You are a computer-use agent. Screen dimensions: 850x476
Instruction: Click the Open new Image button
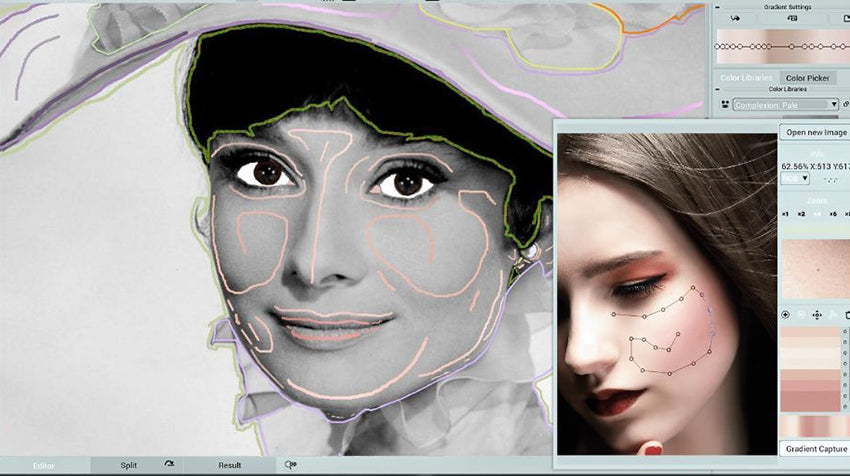point(815,132)
